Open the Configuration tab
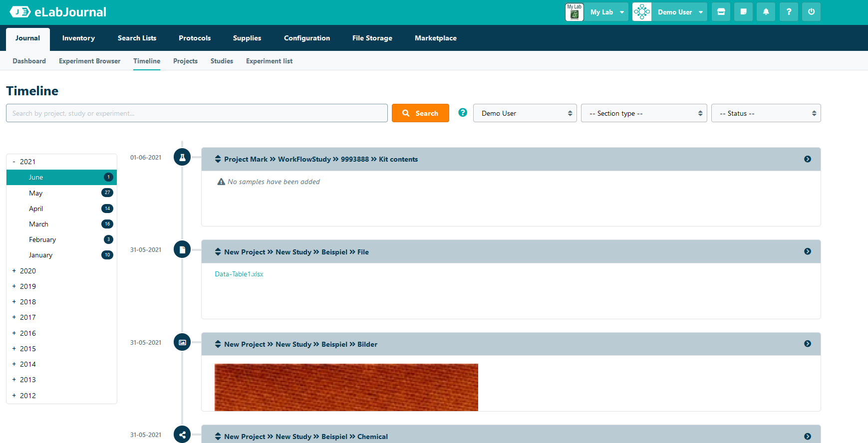This screenshot has width=868, height=443. pyautogui.click(x=307, y=38)
